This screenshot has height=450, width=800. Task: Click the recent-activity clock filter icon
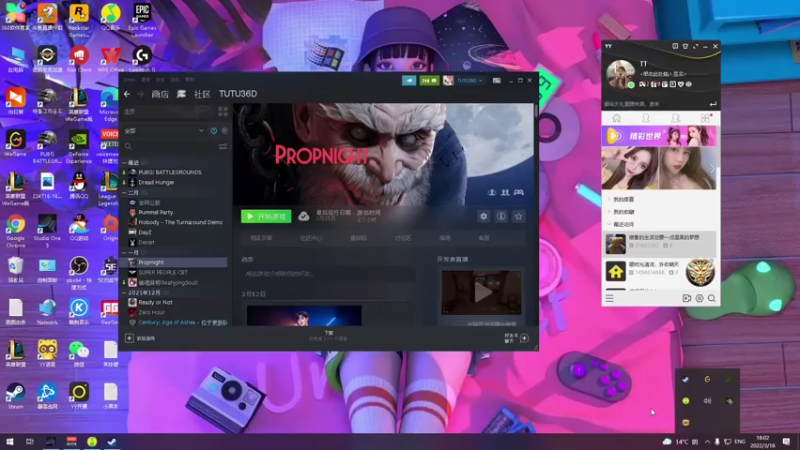pos(214,131)
